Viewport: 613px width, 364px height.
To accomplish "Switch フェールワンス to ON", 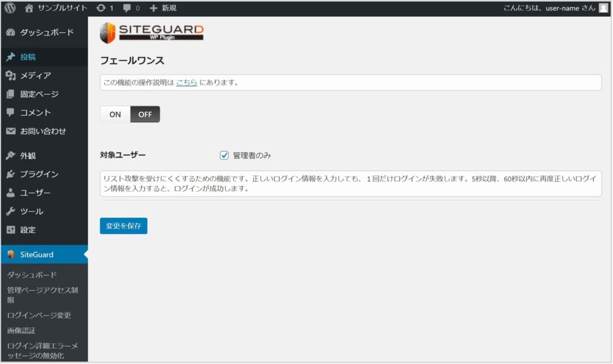I will 115,114.
